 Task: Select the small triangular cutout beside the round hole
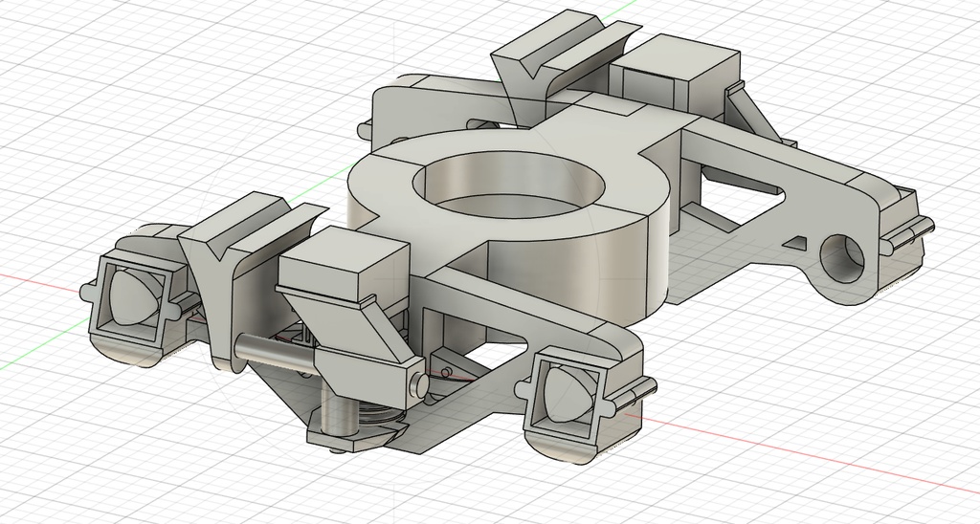pyautogui.click(x=795, y=243)
